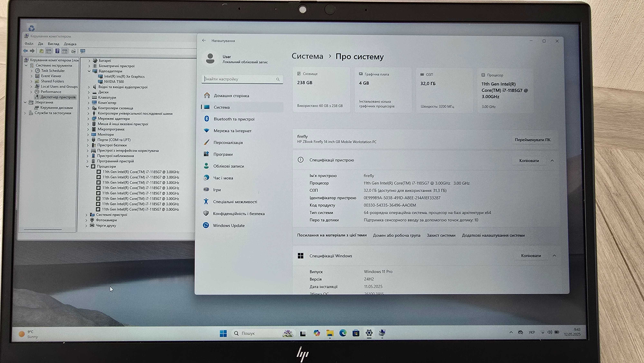Open Додаткові налаштування системи link

pyautogui.click(x=493, y=235)
